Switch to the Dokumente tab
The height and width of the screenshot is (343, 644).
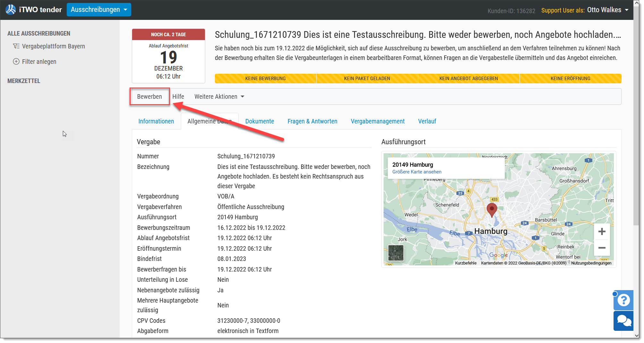click(259, 121)
